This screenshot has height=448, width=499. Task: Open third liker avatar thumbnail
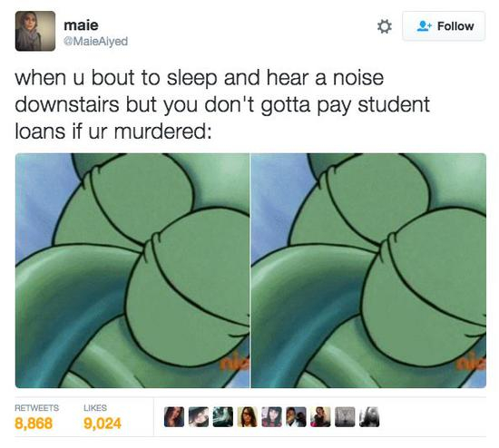(x=223, y=417)
